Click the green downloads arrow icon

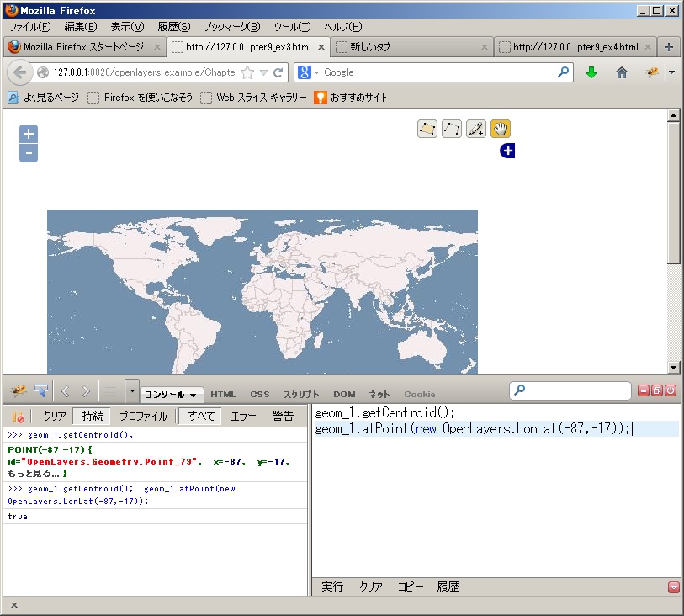click(591, 72)
